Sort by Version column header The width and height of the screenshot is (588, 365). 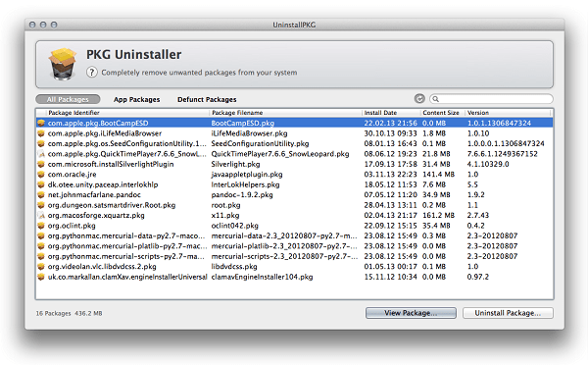(x=508, y=113)
